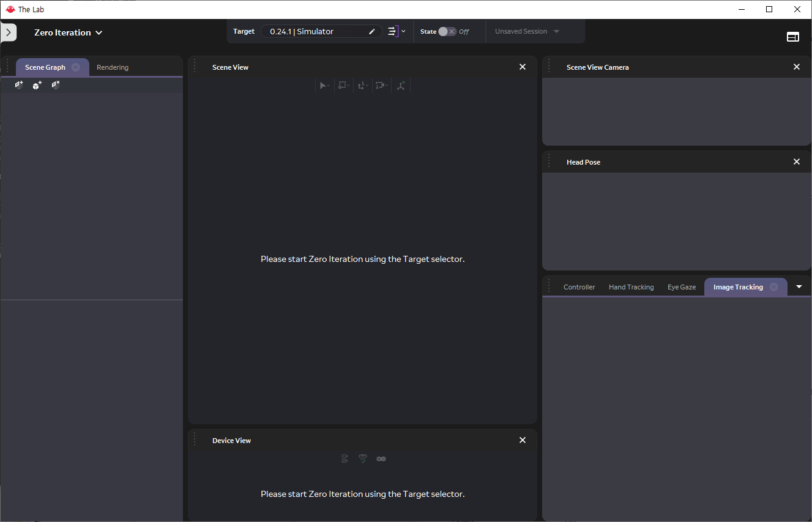Screen dimensions: 812x522
Task: Close the Device View panel
Action: [523, 440]
